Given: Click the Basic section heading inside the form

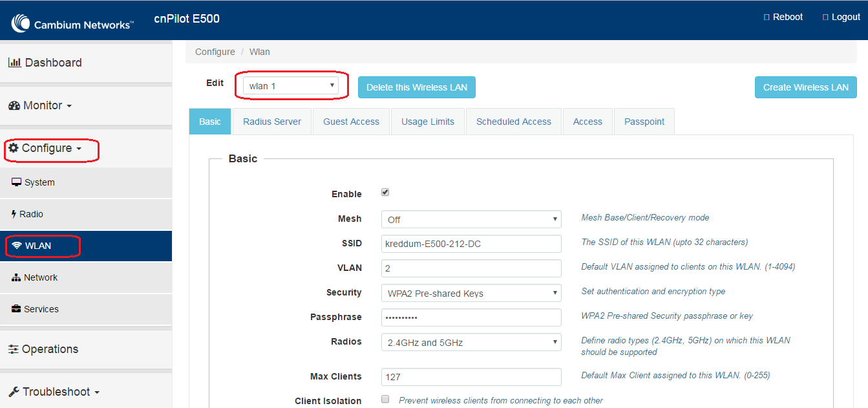Looking at the screenshot, I should 243,158.
